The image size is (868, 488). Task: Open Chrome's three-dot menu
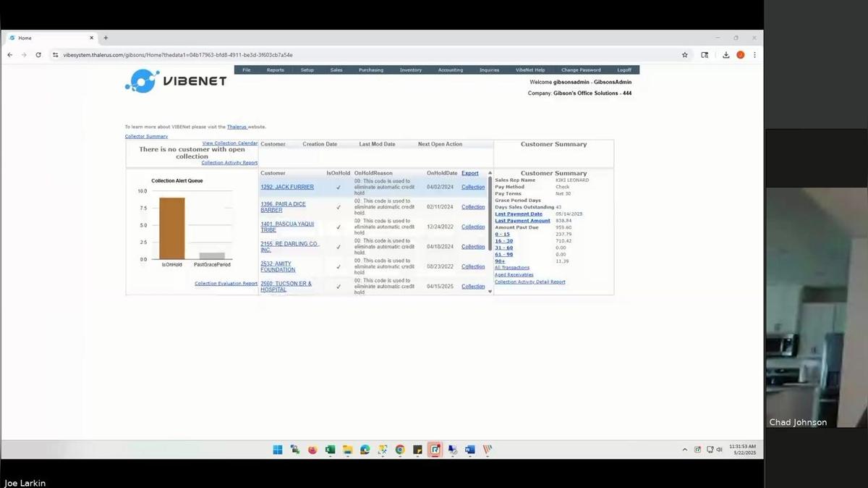(x=754, y=54)
